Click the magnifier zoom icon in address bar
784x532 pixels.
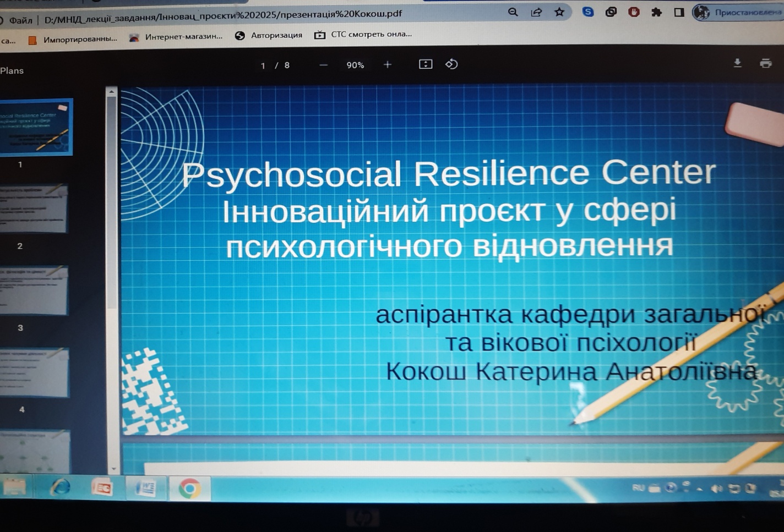513,12
